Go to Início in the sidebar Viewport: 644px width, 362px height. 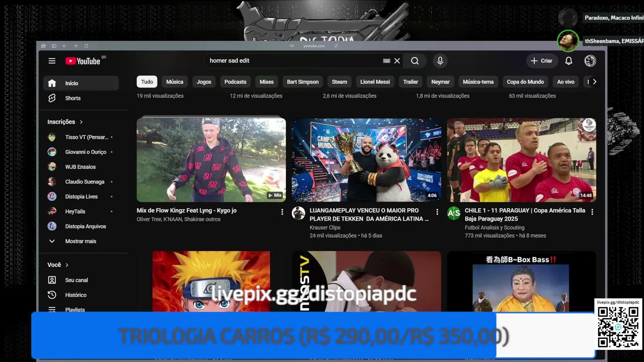tap(80, 83)
